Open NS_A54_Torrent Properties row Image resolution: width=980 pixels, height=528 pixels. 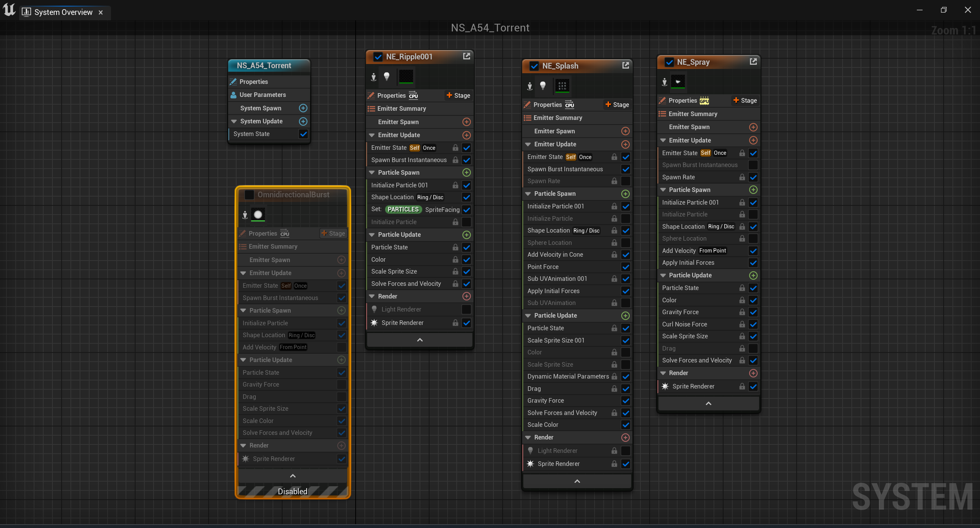(x=269, y=82)
